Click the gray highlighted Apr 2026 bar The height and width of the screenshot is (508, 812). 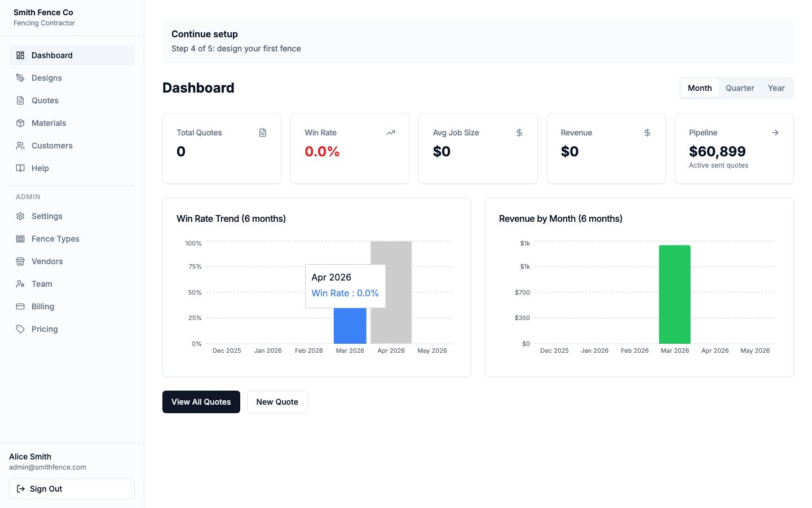(391, 292)
